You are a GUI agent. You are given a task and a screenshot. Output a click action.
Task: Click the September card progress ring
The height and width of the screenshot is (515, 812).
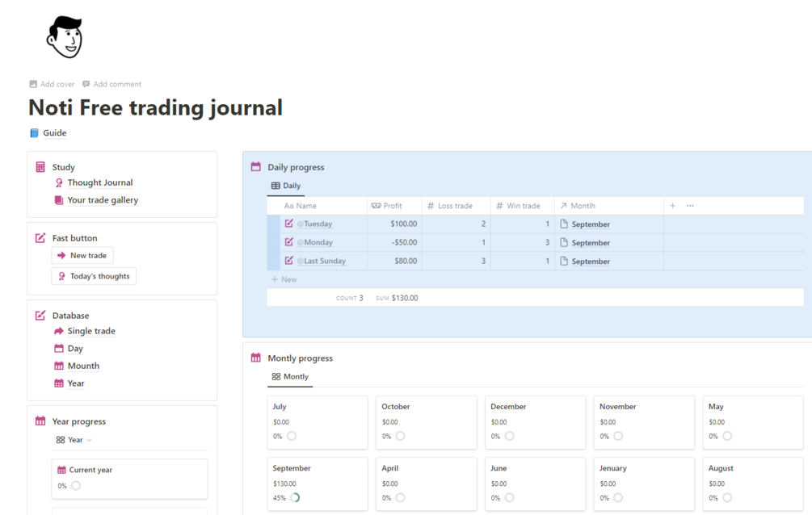pyautogui.click(x=295, y=497)
